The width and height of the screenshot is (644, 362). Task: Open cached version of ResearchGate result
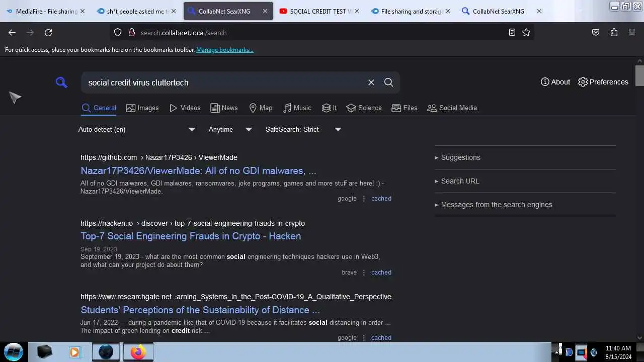(381, 338)
